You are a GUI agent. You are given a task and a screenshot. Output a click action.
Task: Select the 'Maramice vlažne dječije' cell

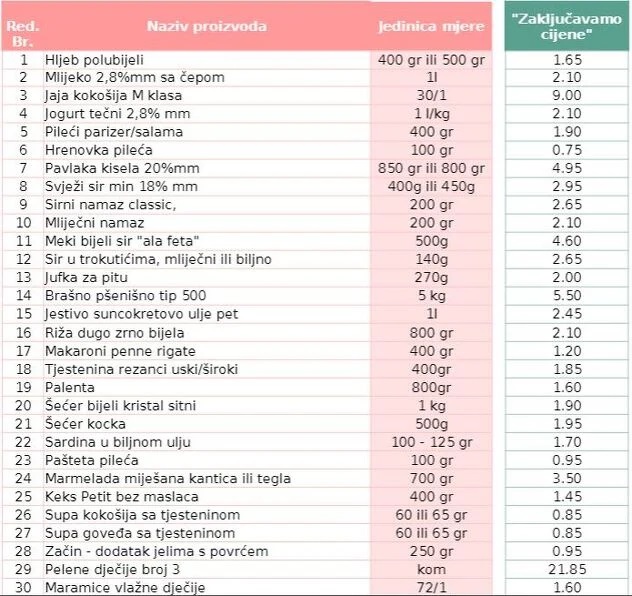click(206, 587)
